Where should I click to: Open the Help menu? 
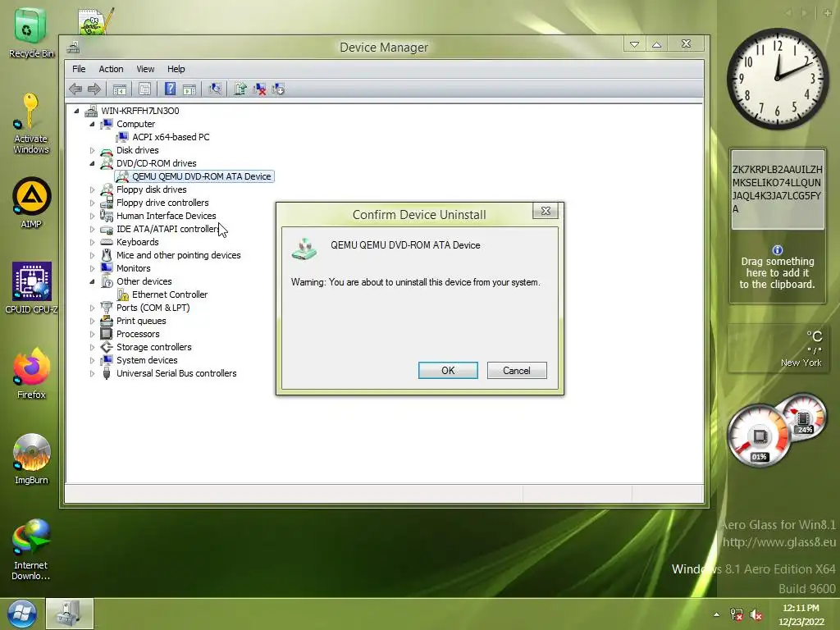176,69
